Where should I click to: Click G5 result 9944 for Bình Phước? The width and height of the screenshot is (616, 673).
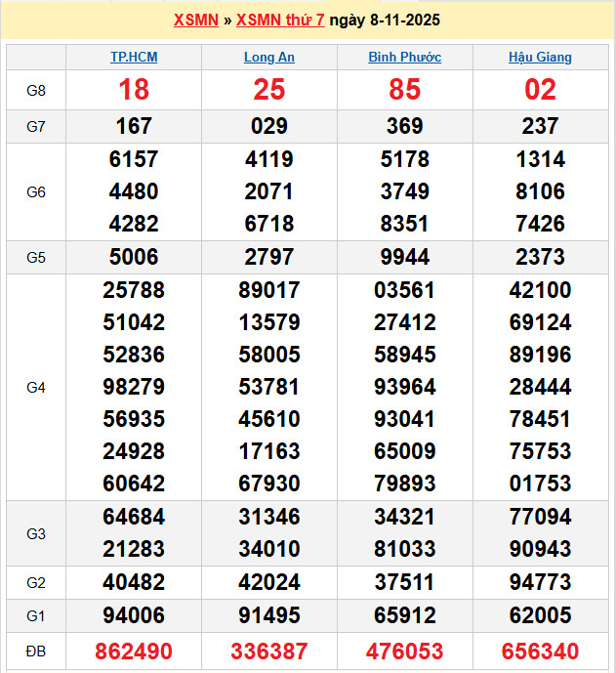(x=404, y=257)
